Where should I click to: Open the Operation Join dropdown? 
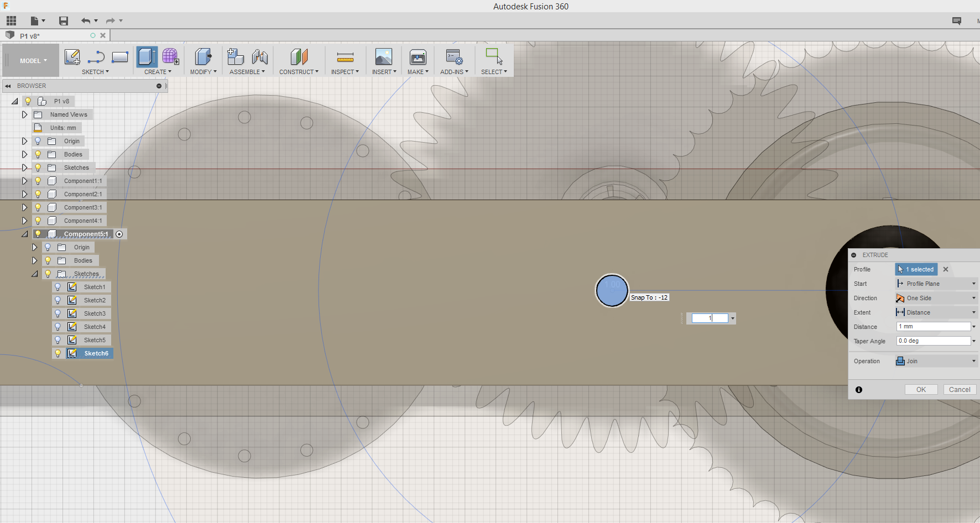pos(936,361)
